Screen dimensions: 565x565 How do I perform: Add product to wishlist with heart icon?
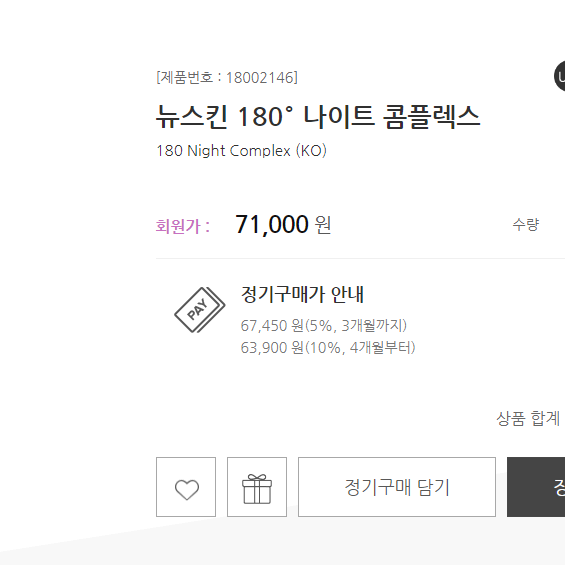(186, 487)
